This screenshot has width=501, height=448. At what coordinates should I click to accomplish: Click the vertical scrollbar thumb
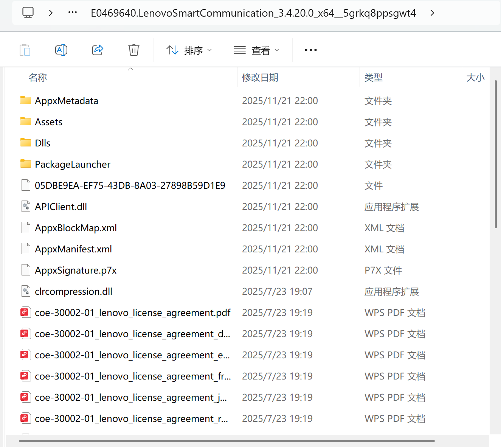pos(496,154)
